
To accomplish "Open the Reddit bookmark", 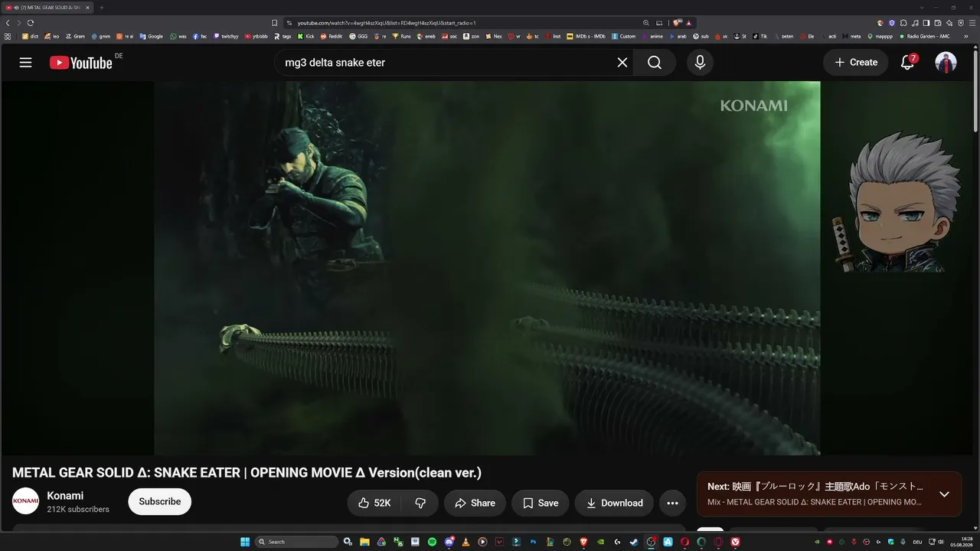I will pos(332,36).
